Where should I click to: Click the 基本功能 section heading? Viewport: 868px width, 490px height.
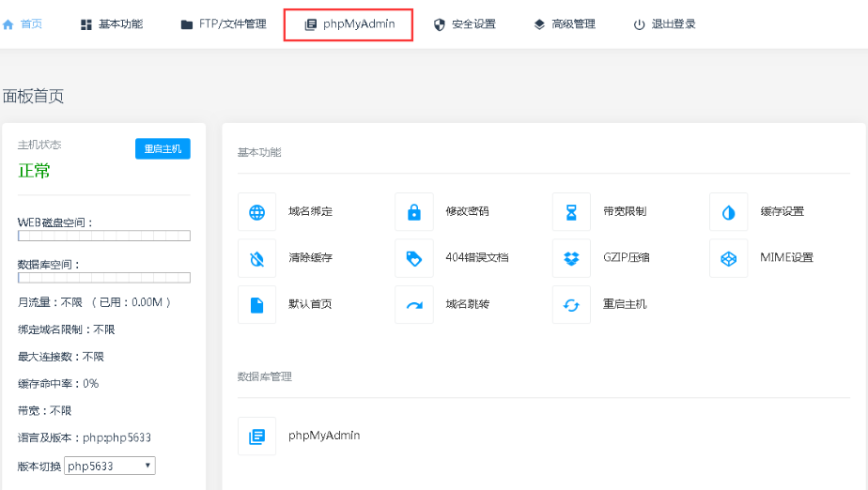coord(259,152)
